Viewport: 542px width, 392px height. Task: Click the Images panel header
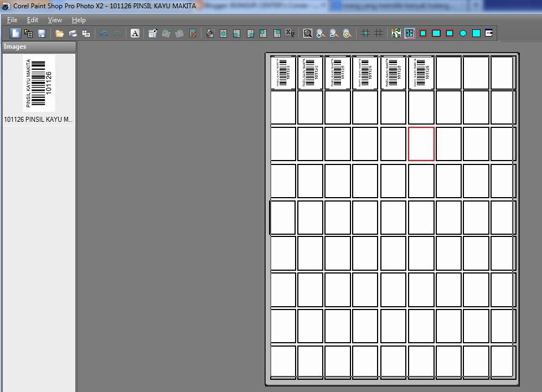tap(39, 47)
